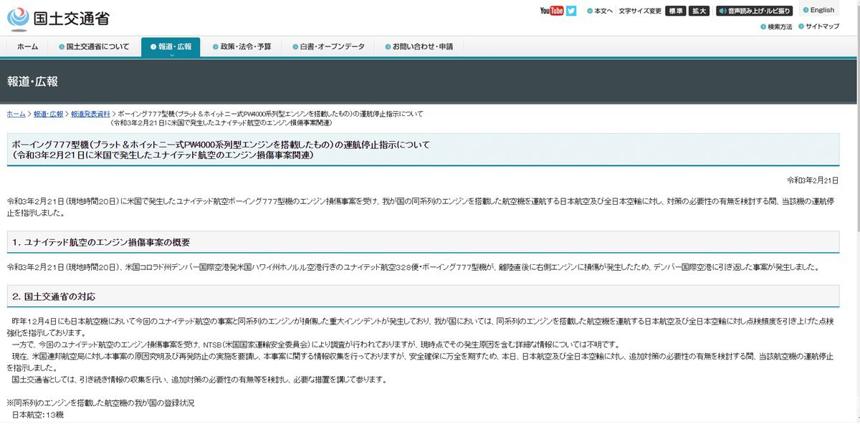This screenshot has width=860, height=424.
Task: Open the Twitter icon link
Action: 571,11
